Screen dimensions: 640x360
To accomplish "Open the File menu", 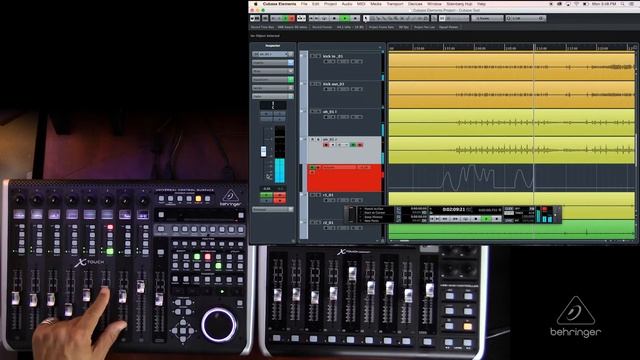I will click(x=304, y=4).
